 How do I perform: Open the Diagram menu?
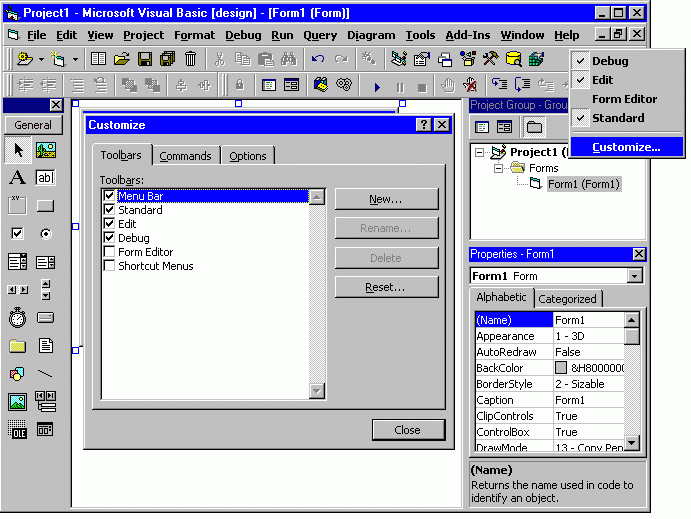point(371,35)
